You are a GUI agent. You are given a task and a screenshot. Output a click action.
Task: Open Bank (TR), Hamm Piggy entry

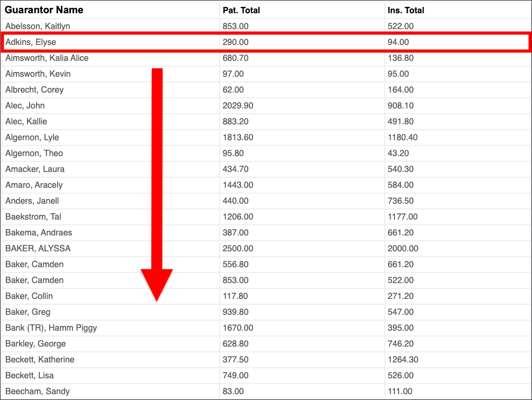pyautogui.click(x=51, y=328)
